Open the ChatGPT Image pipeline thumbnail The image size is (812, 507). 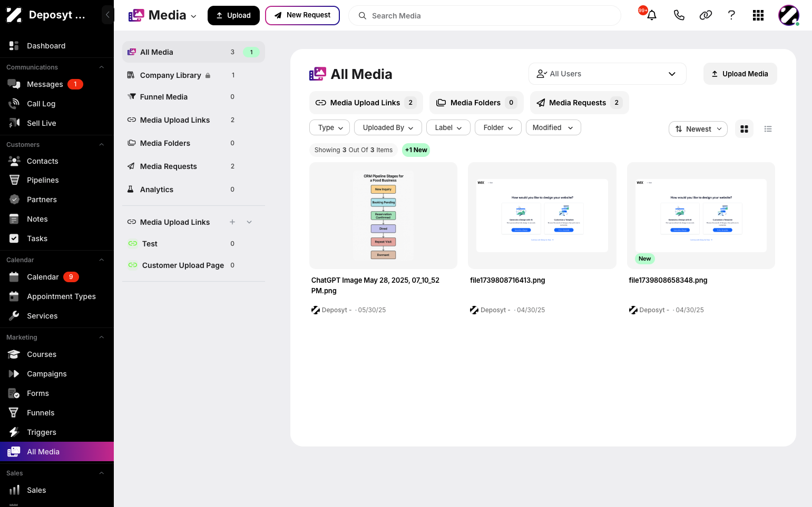383,216
